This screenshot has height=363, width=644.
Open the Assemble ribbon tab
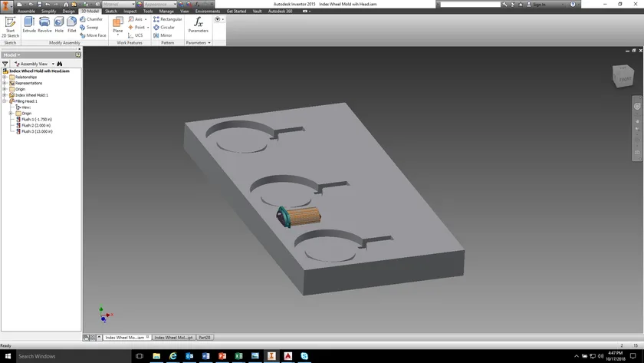pyautogui.click(x=26, y=11)
